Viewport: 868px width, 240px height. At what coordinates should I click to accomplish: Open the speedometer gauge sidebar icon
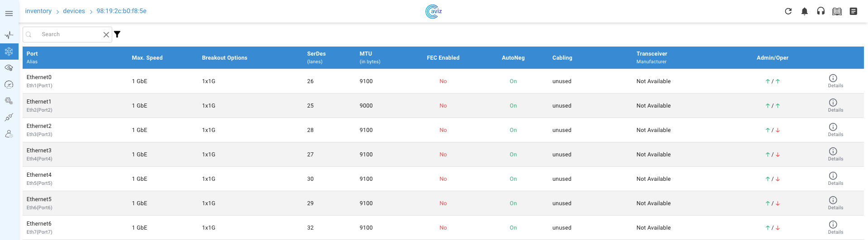[9, 85]
